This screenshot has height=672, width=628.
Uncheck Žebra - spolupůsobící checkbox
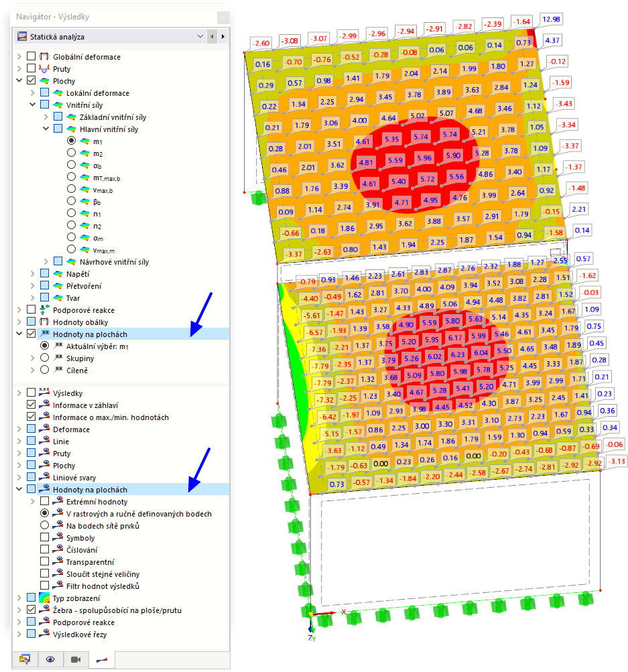(31, 610)
